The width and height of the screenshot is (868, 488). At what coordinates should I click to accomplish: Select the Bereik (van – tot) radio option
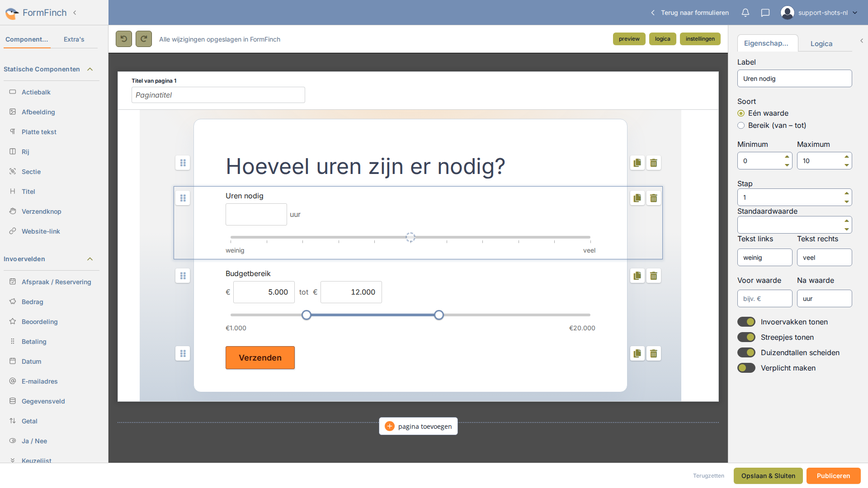click(x=741, y=126)
